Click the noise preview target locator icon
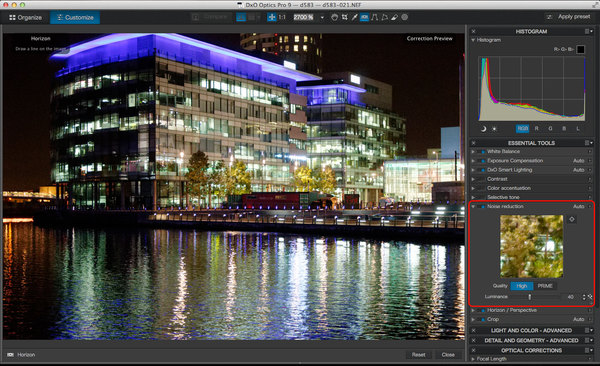 (x=572, y=219)
